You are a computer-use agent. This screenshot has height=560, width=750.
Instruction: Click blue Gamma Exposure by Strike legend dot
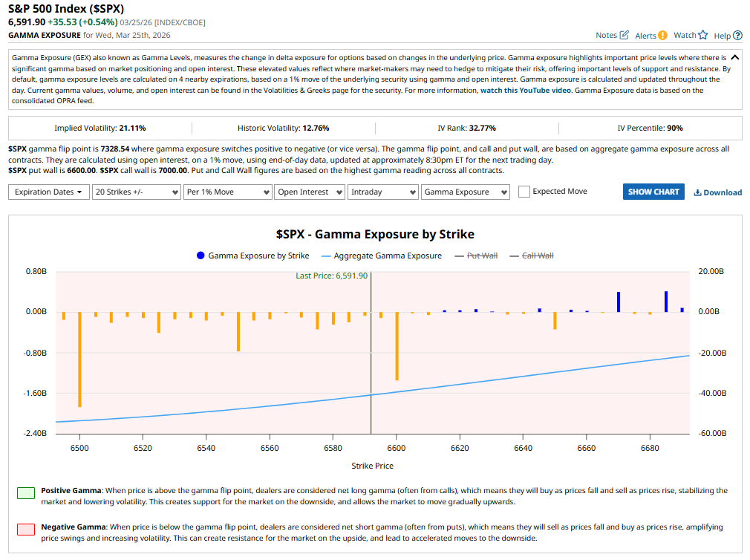(x=200, y=255)
